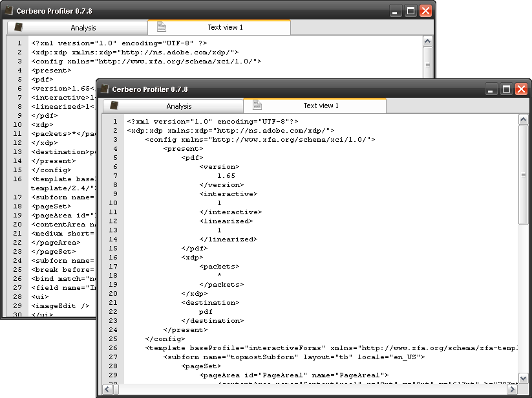Click the xml version line in front window
Viewport: 532px width, 398px height.
tap(213, 122)
